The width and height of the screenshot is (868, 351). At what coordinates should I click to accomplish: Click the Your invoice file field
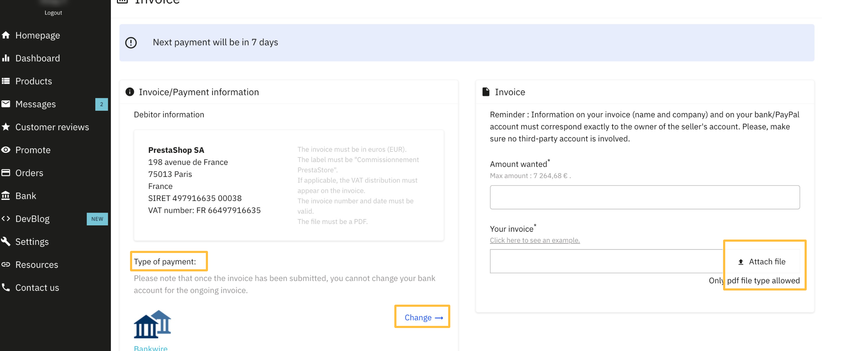pyautogui.click(x=606, y=261)
